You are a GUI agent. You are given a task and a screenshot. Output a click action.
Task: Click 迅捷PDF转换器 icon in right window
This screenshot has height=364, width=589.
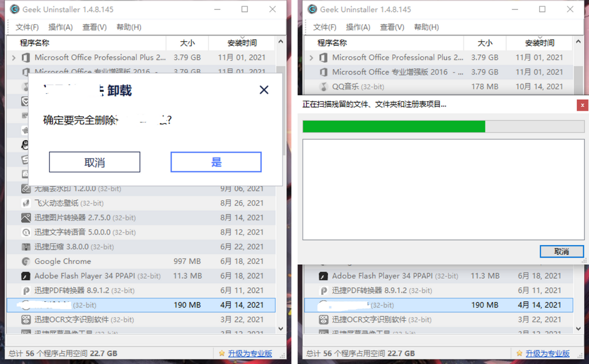pos(323,290)
